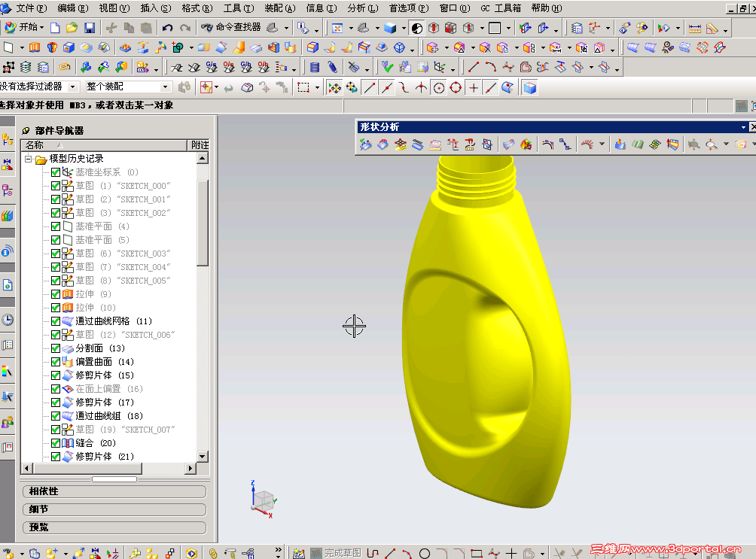Viewport: 756px width, 559px height.
Task: Click the circle sketch tool in bottom toolbar
Action: point(425,553)
